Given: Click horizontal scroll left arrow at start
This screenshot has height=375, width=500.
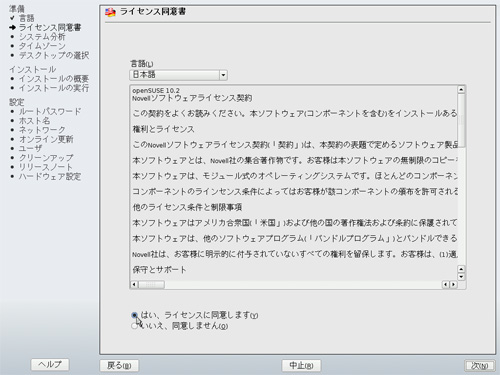Looking at the screenshot, I should pos(134,285).
